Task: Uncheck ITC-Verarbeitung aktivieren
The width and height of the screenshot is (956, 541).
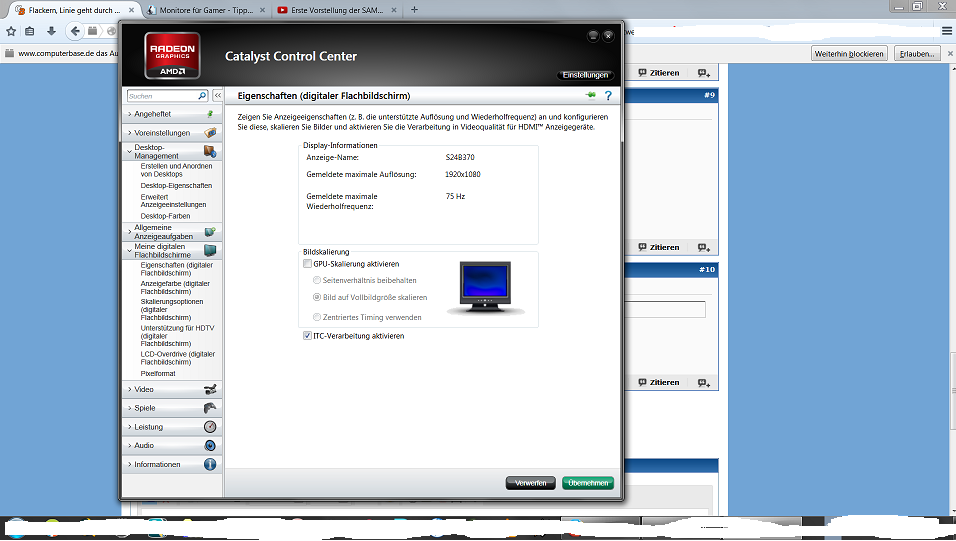Action: (x=307, y=336)
